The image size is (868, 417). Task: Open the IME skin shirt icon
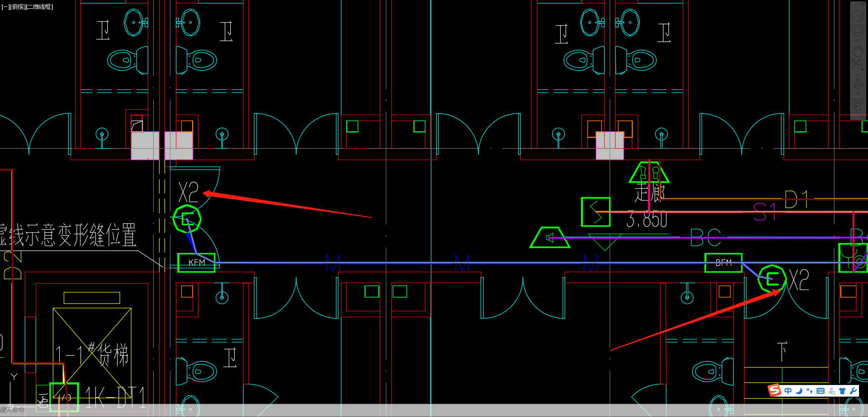[x=843, y=391]
